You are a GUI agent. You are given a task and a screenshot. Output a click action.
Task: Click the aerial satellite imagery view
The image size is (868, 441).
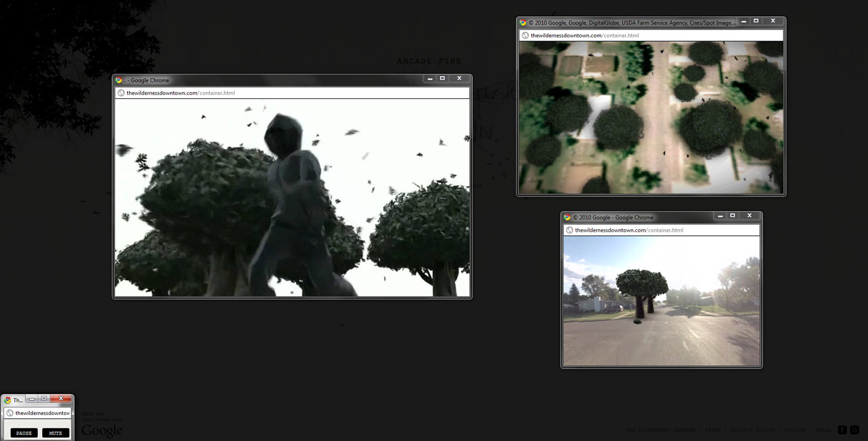651,118
